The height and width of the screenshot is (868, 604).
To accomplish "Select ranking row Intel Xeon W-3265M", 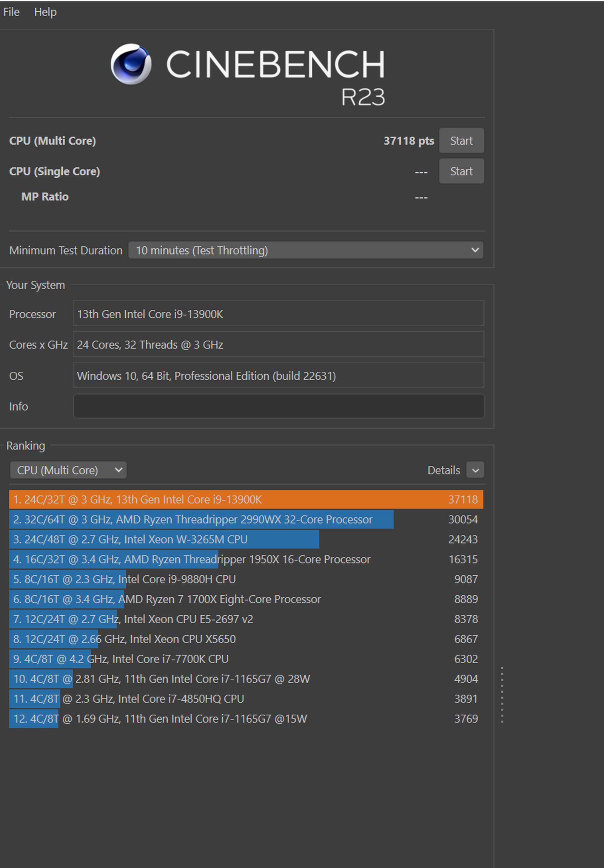I will [246, 539].
